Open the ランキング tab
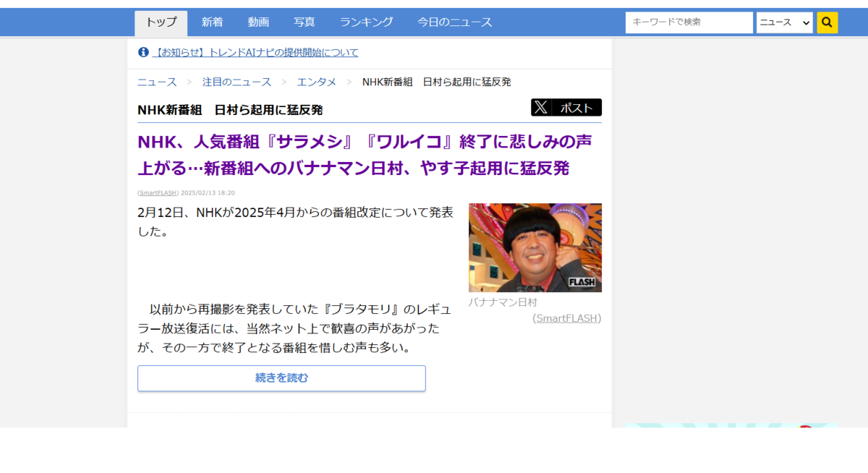Image resolution: width=868 pixels, height=473 pixels. tap(367, 22)
